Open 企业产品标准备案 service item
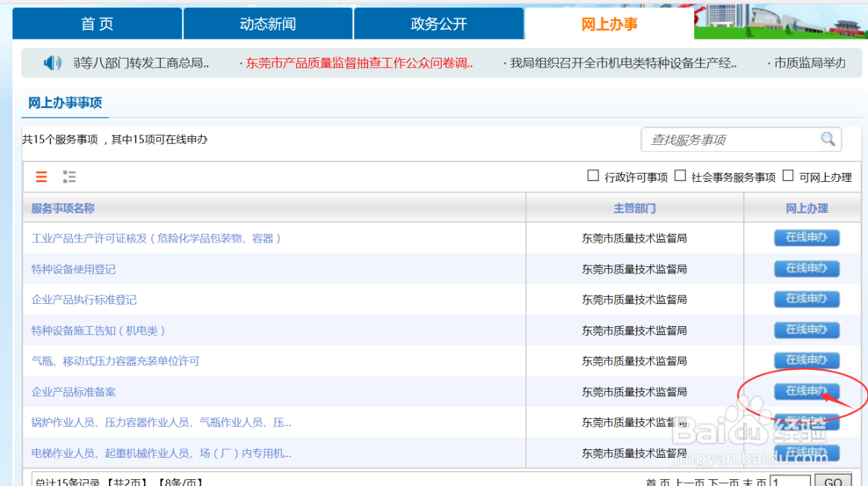868x486 pixels. pos(74,393)
